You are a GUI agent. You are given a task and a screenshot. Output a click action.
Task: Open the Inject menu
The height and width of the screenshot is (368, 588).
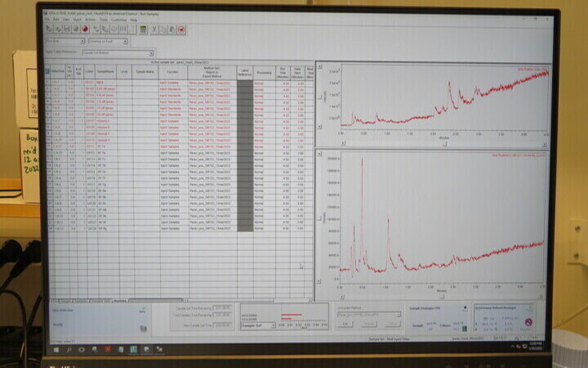click(x=77, y=20)
